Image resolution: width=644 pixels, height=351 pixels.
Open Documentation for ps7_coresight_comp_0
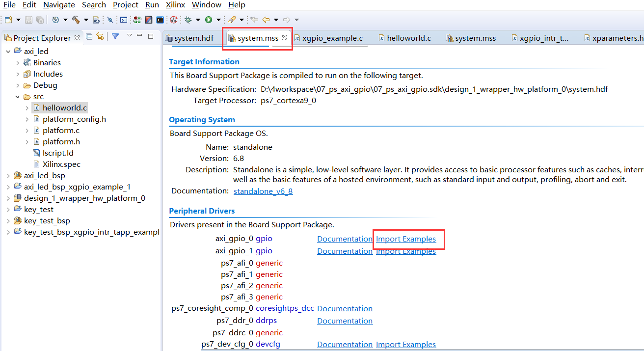(x=345, y=309)
